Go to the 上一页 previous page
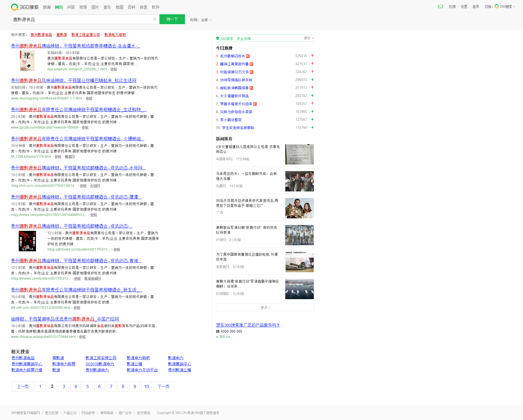Screen dimensions: 523x420 [23, 386]
